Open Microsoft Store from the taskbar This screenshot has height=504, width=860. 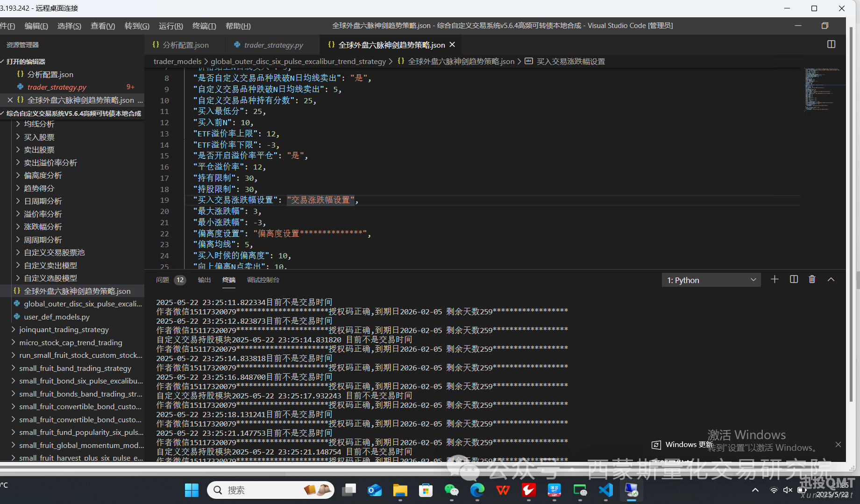coord(426,490)
